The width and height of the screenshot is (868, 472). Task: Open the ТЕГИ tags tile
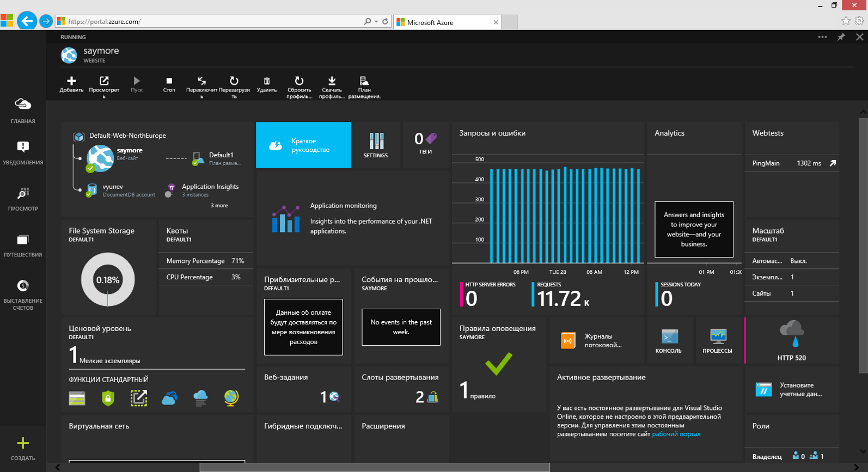[425, 145]
